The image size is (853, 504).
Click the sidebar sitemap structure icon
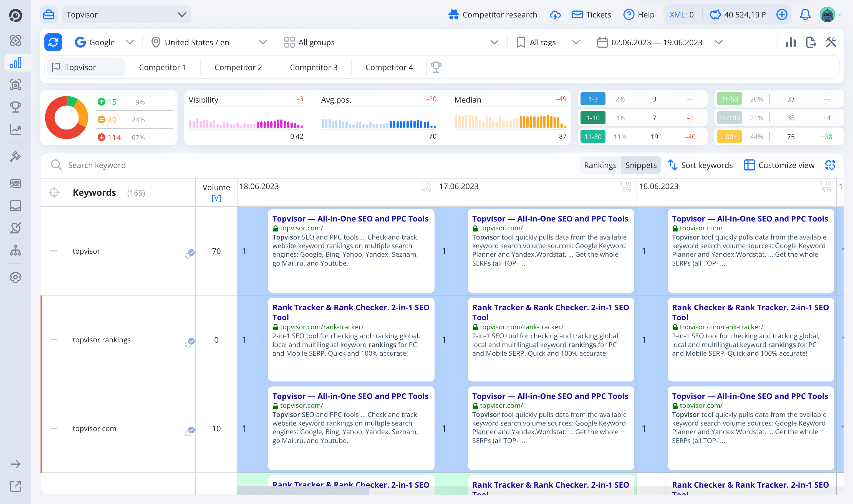(15, 250)
